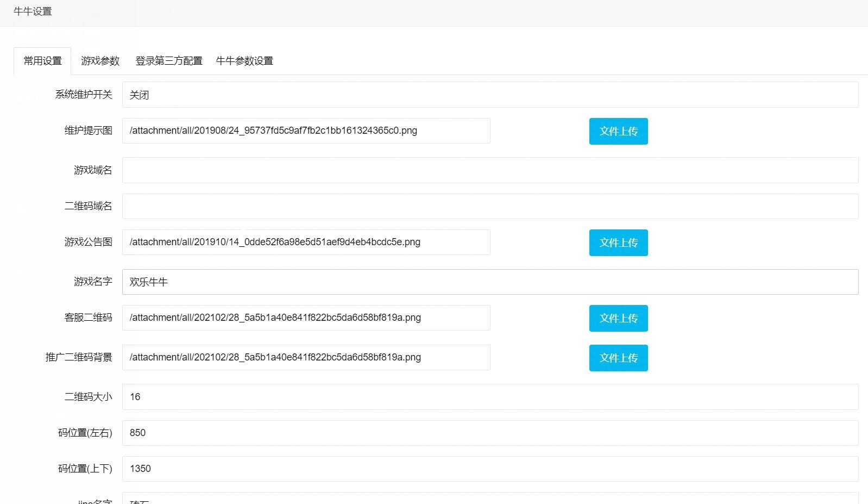Click the 游戏名字 field containing 欢乐牛牛
Viewport: 868px width, 504px height.
pyautogui.click(x=490, y=282)
